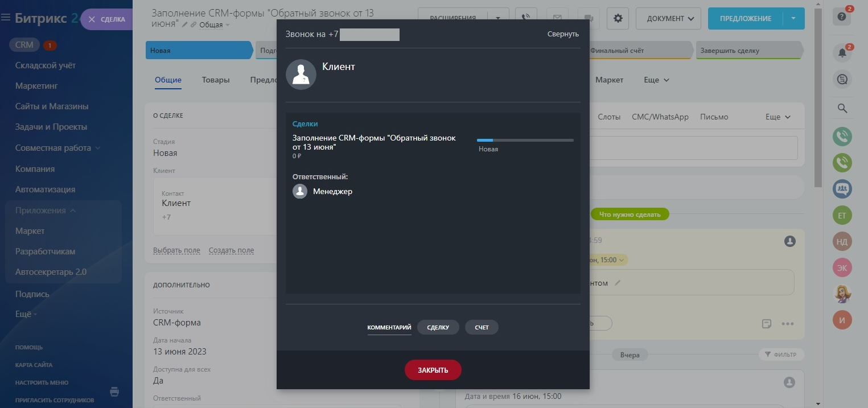Click the printer icon in left sidebar
This screenshot has width=868, height=408.
(114, 391)
